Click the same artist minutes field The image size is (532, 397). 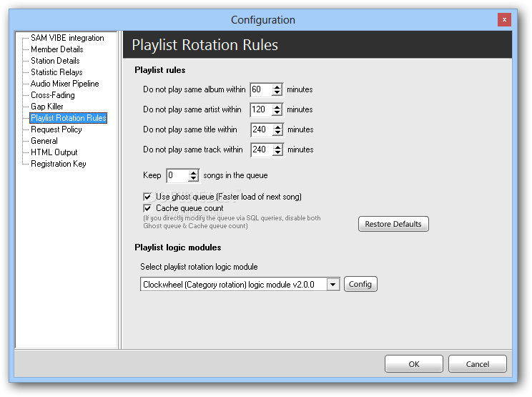pos(260,109)
